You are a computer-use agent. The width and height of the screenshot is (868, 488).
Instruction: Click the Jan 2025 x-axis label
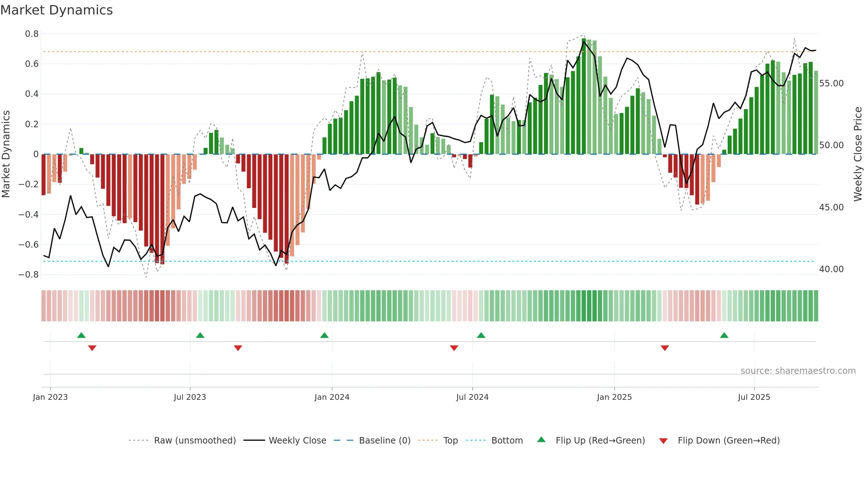pyautogui.click(x=614, y=397)
